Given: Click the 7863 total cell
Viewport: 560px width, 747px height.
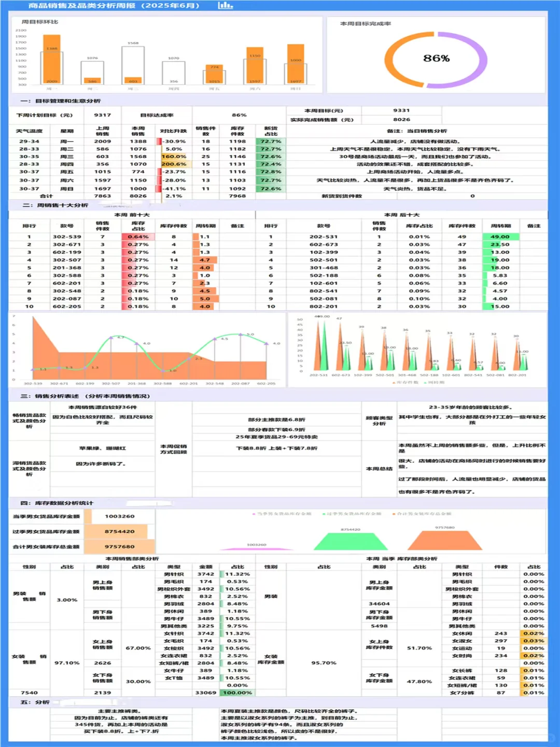Looking at the screenshot, I should pyautogui.click(x=103, y=196).
